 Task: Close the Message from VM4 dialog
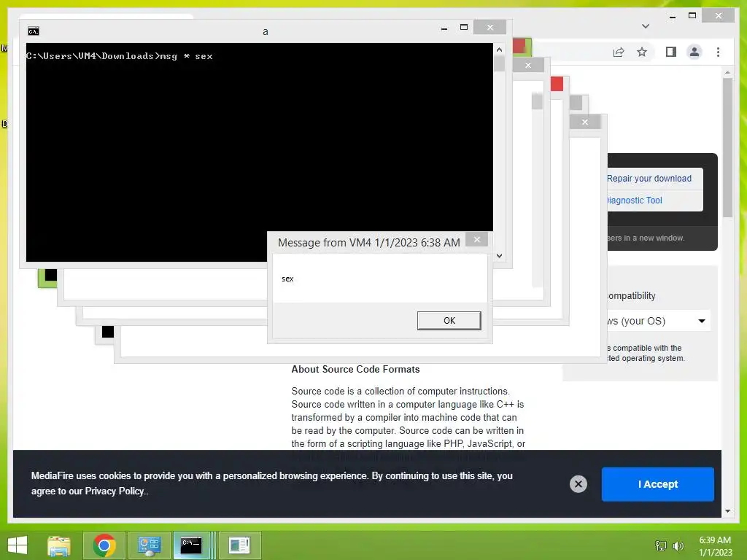(x=477, y=239)
